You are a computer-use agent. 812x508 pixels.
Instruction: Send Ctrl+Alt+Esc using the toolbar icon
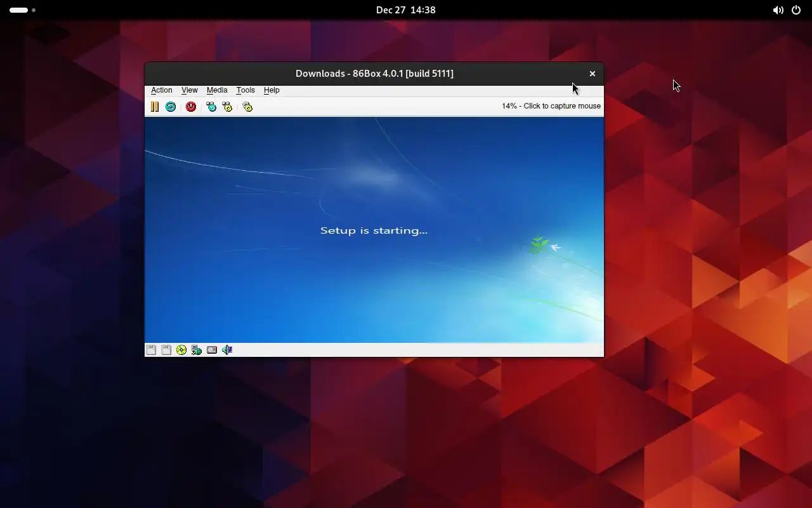click(227, 107)
